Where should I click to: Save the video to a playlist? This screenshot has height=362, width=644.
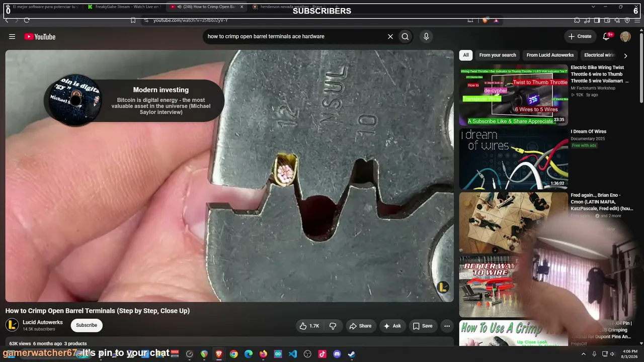[423, 326]
